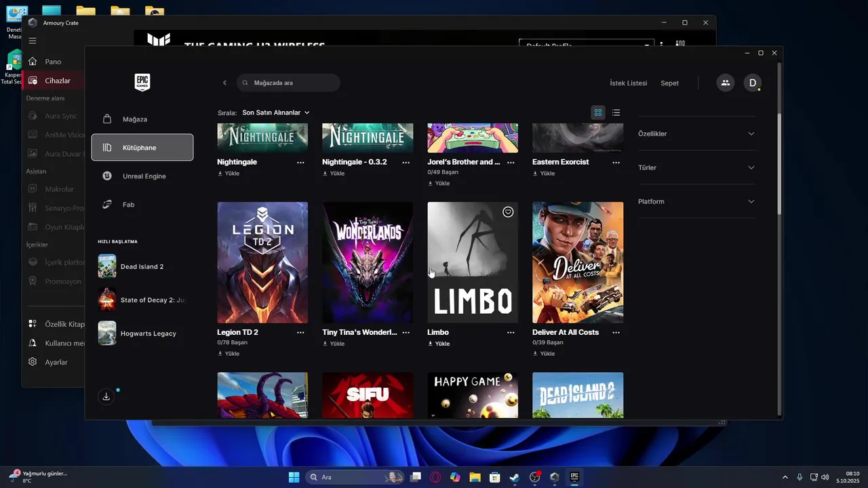Open options menu for Limbo

click(x=511, y=333)
